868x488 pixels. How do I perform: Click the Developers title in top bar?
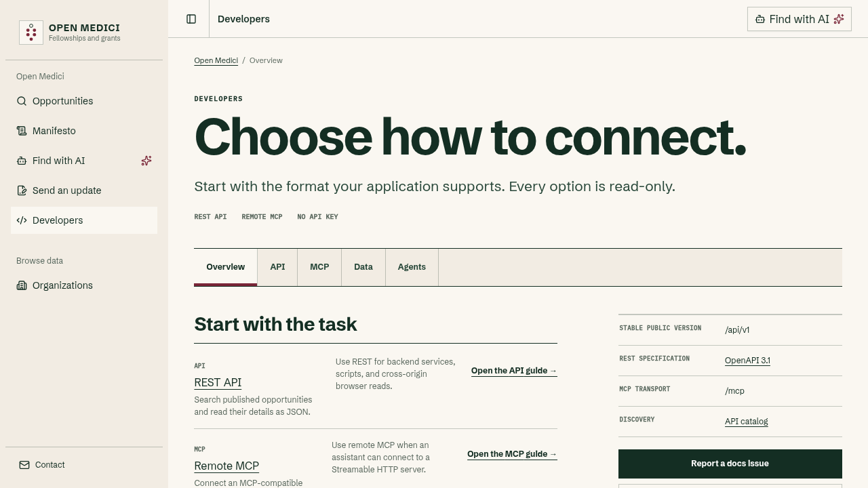243,19
